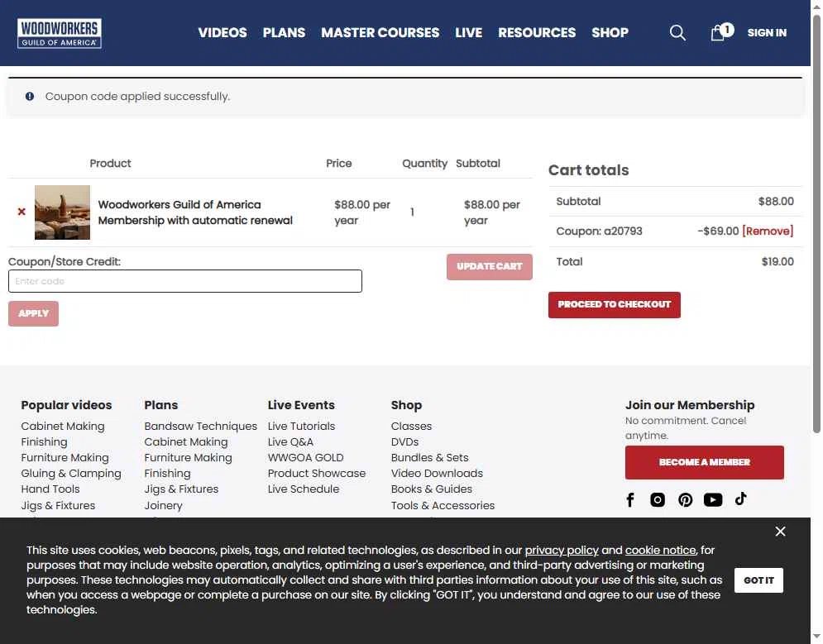Click the Subtotal amount $88.00 in Cart totals
The width and height of the screenshot is (823, 644).
776,202
